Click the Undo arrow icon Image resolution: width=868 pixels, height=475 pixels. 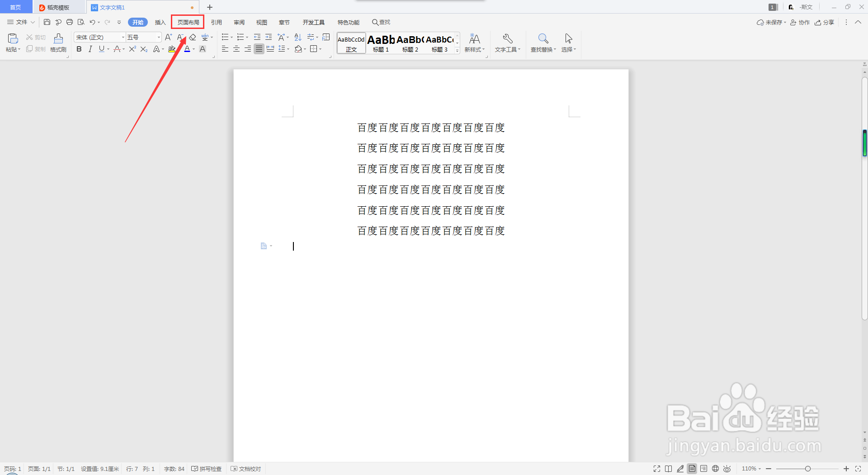tap(92, 22)
